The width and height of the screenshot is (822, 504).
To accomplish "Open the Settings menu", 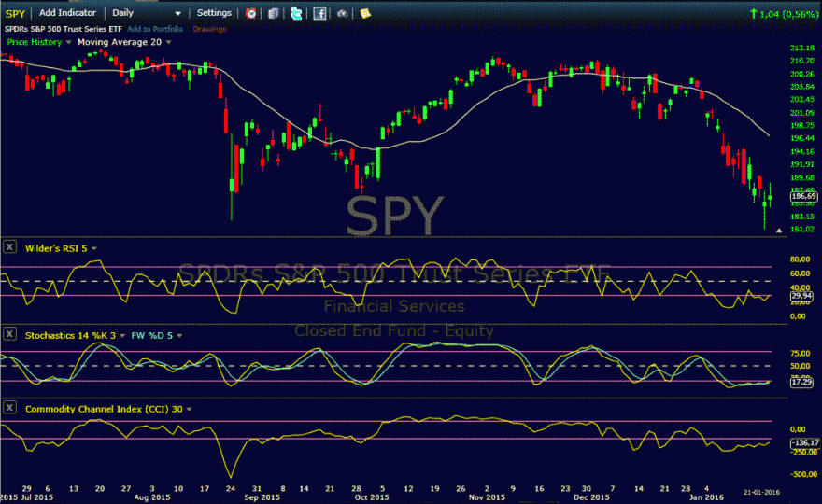I will [214, 13].
